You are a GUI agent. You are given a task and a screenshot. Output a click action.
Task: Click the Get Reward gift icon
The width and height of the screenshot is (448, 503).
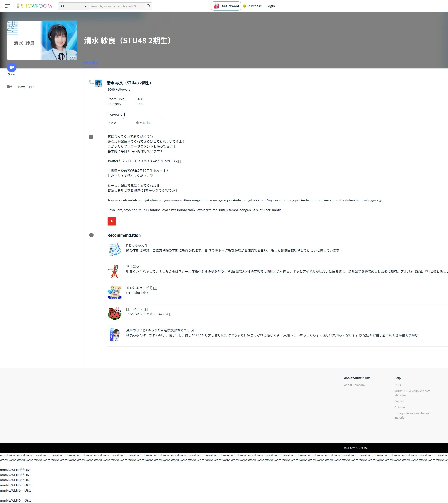(217, 6)
